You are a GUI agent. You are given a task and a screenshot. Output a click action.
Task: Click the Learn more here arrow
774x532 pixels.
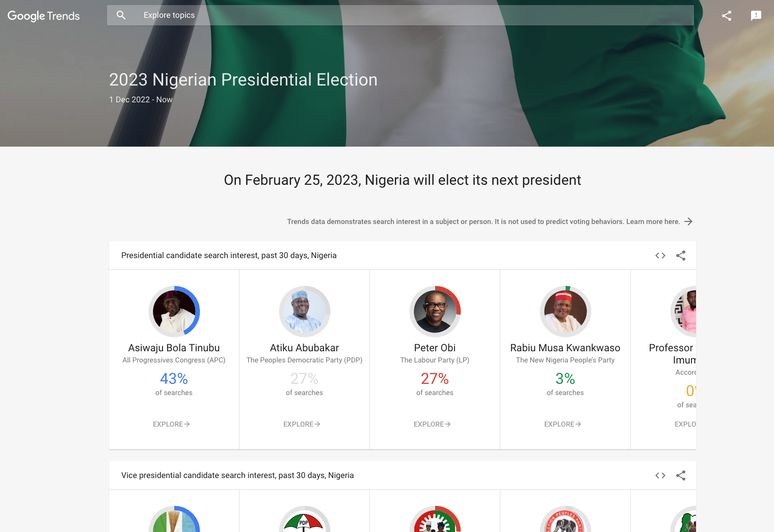688,221
